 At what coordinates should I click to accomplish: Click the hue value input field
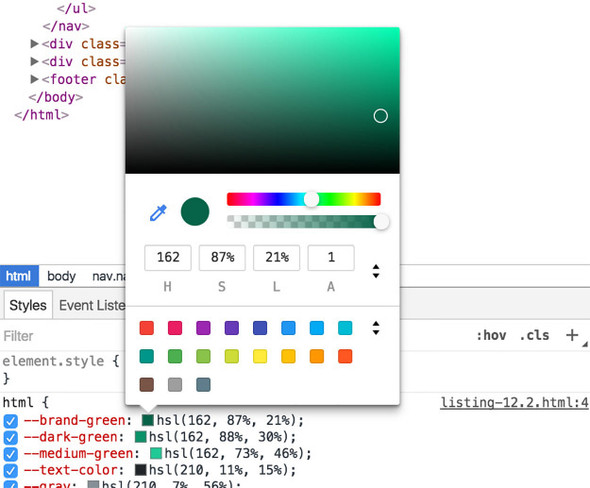pyautogui.click(x=168, y=257)
